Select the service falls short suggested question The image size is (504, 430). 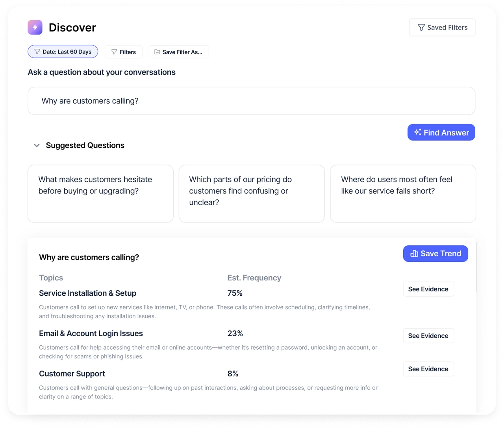pyautogui.click(x=403, y=194)
